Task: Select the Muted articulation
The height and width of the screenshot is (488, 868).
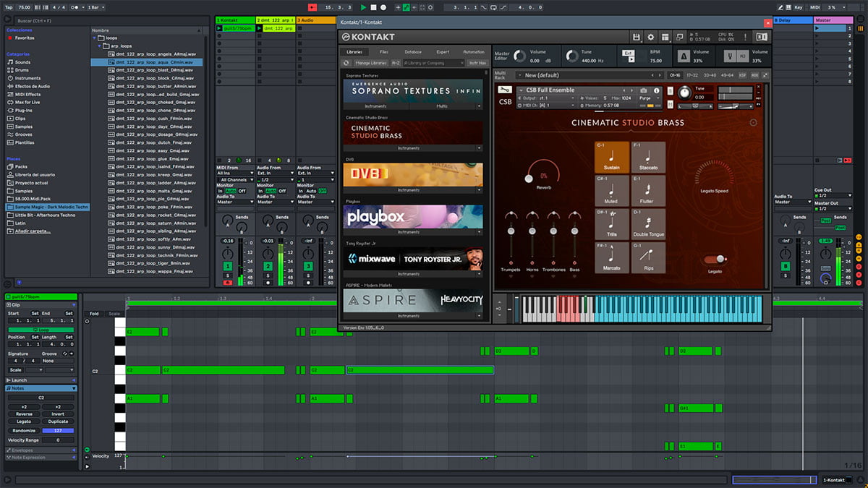Action: [x=612, y=191]
